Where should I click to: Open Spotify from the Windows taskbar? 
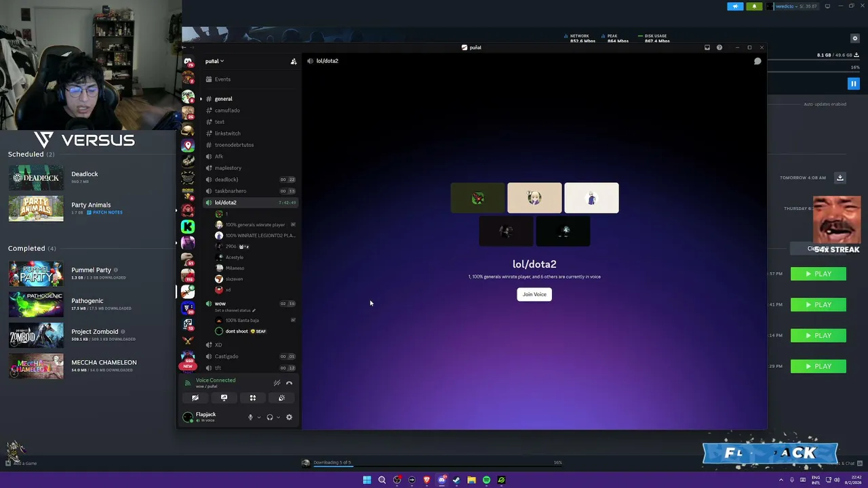coord(486,480)
